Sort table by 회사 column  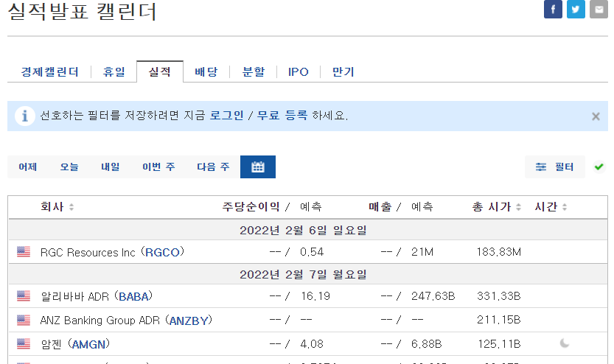click(x=57, y=206)
